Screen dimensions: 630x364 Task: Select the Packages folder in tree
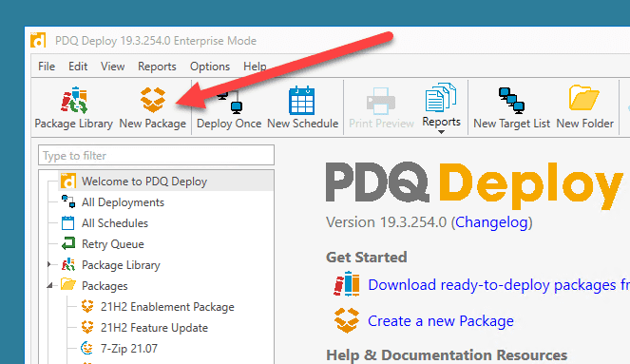click(105, 286)
